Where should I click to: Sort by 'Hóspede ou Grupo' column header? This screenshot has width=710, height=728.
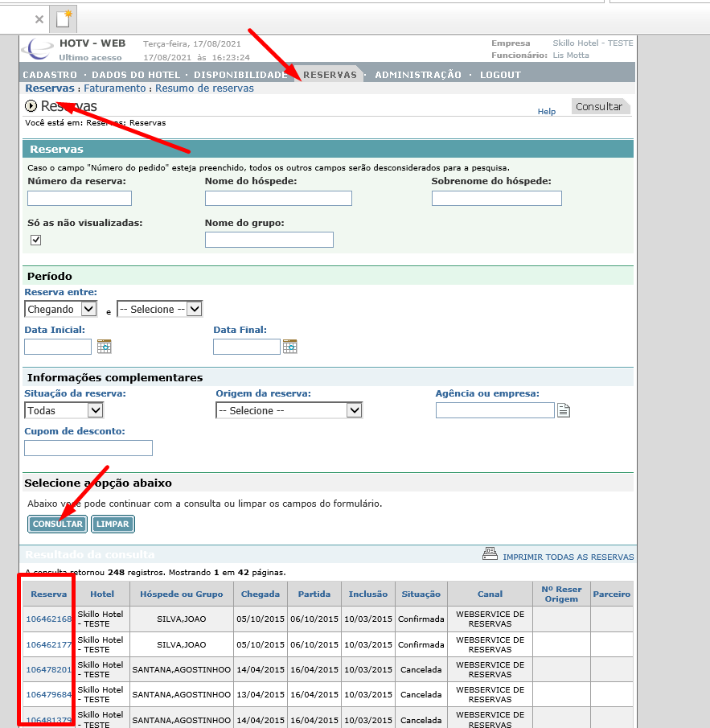(182, 594)
